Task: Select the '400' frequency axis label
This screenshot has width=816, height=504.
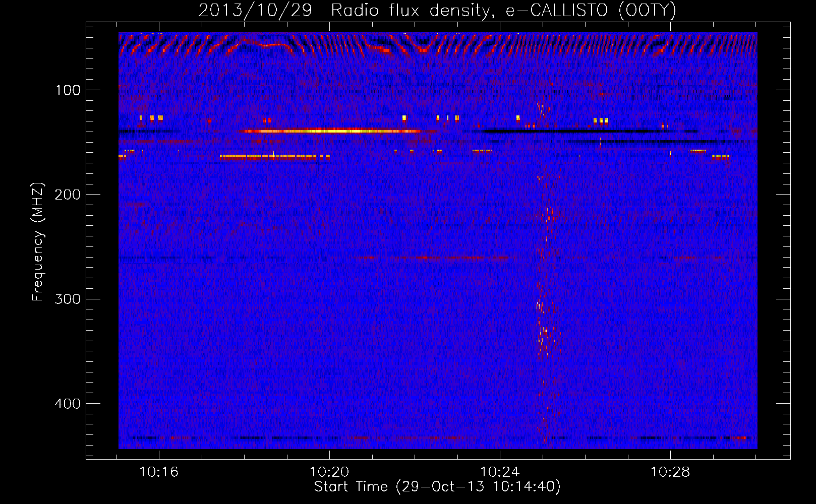Action: pos(68,404)
